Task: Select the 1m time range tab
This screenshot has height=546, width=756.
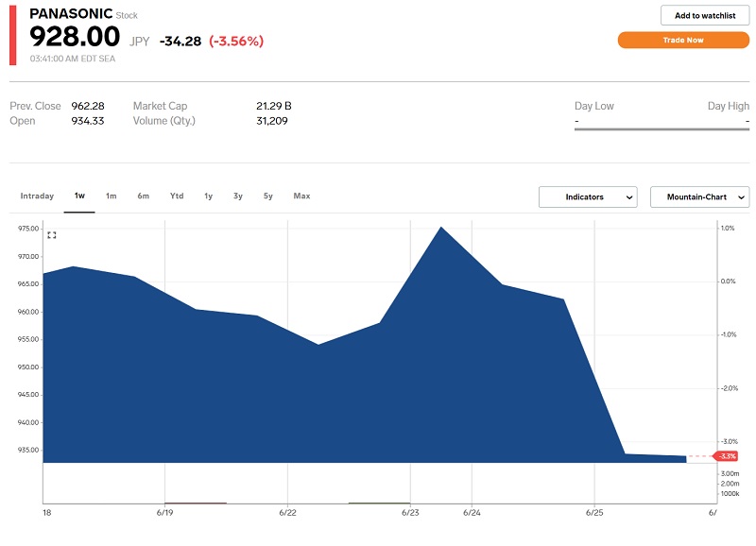Action: pos(112,196)
